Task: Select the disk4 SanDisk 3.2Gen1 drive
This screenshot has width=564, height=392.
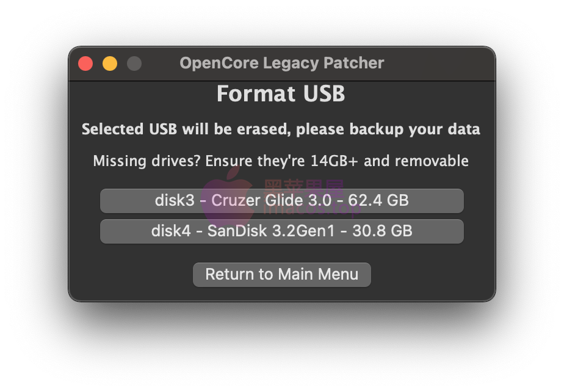Action: click(x=281, y=231)
